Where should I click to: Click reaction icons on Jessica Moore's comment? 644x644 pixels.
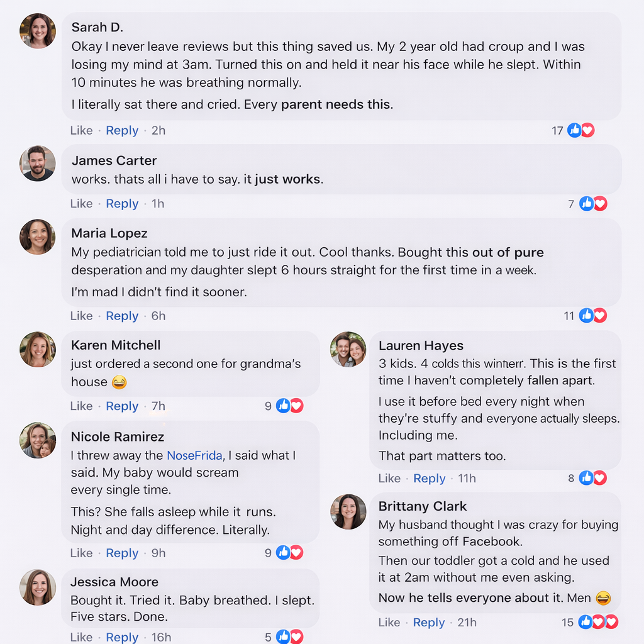click(290, 637)
